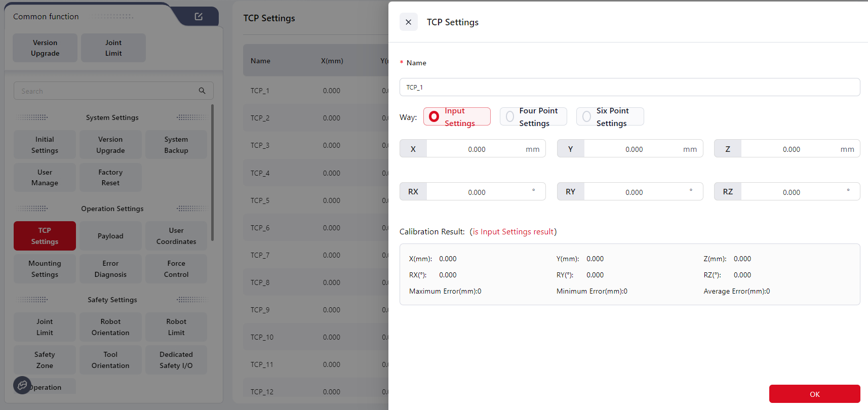Close the TCP Settings dialog with X
This screenshot has height=410, width=868.
tap(408, 22)
